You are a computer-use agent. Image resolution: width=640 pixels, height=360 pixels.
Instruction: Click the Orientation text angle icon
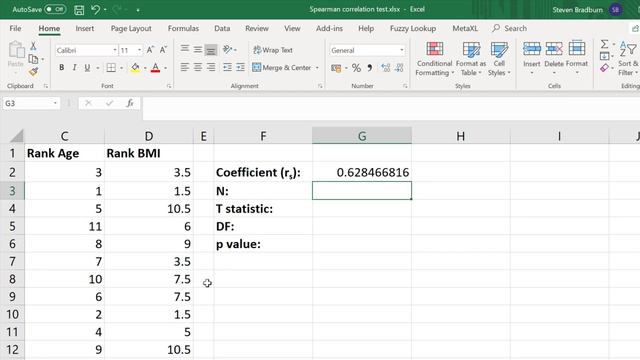(x=227, y=50)
